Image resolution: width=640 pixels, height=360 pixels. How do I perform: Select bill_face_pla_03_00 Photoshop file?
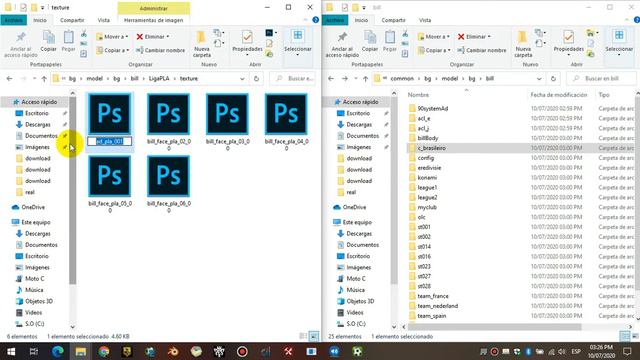point(227,114)
